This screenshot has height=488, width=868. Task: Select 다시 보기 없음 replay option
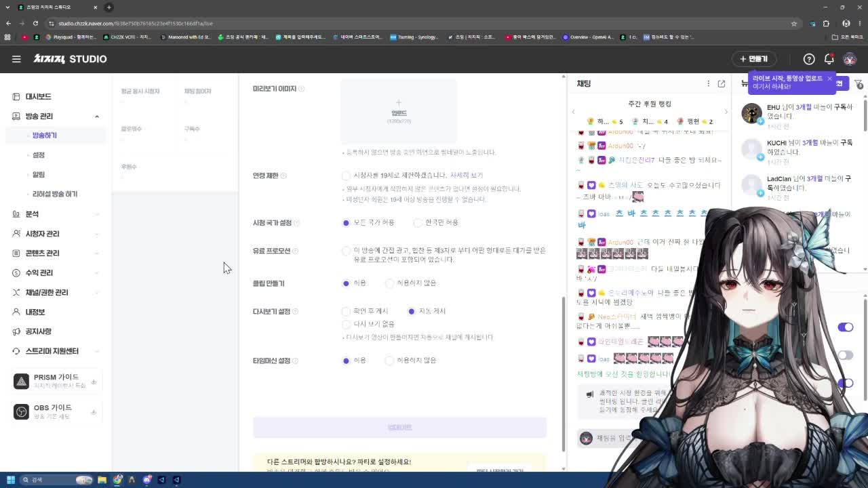point(346,324)
